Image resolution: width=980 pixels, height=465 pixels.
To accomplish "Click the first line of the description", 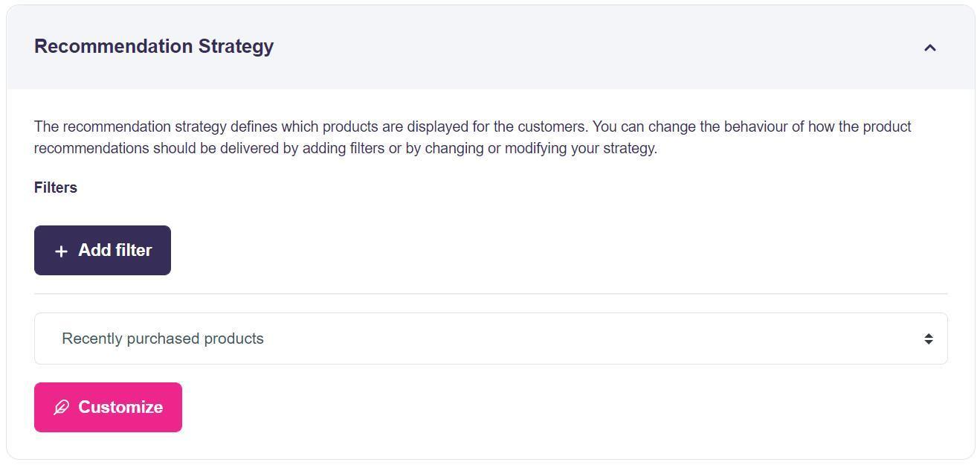I will 472,126.
